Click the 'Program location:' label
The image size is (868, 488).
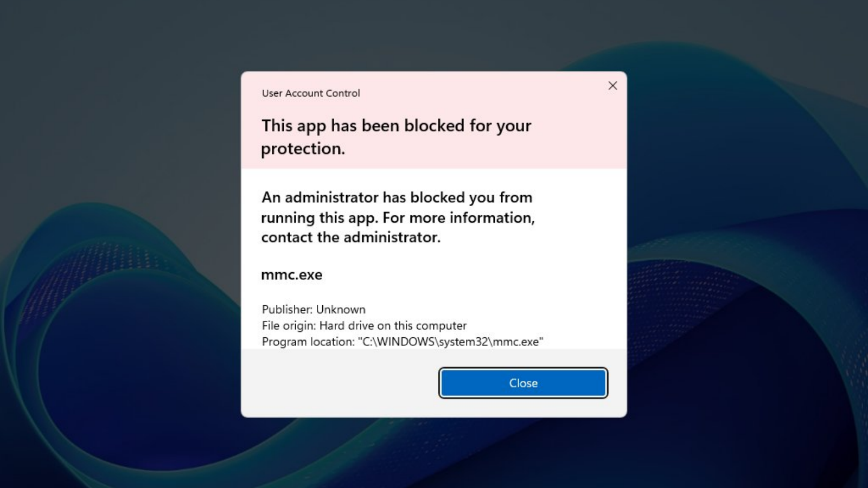308,342
